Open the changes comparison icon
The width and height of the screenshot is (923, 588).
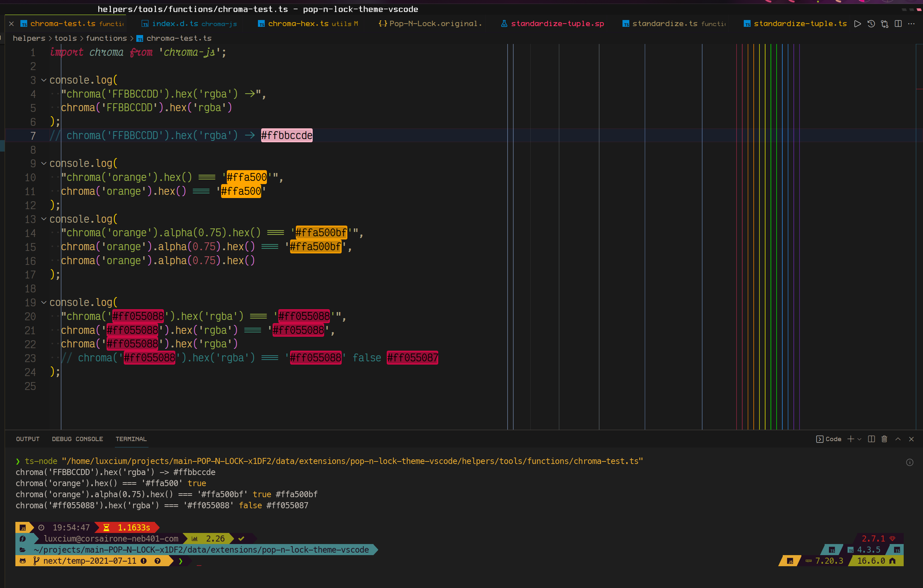pyautogui.click(x=884, y=23)
